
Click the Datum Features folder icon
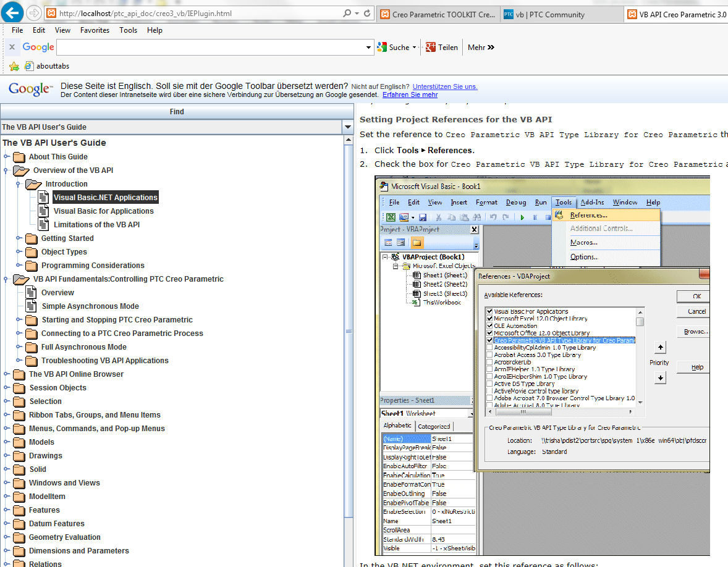point(19,523)
